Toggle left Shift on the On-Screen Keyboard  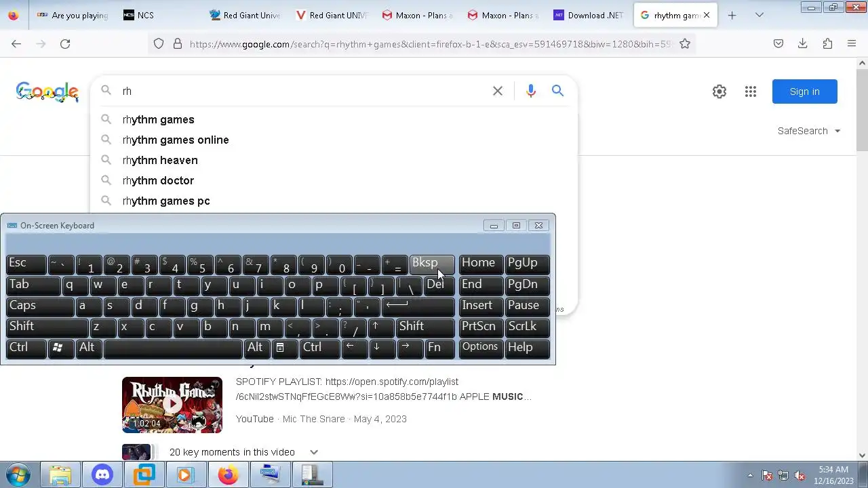(x=47, y=327)
